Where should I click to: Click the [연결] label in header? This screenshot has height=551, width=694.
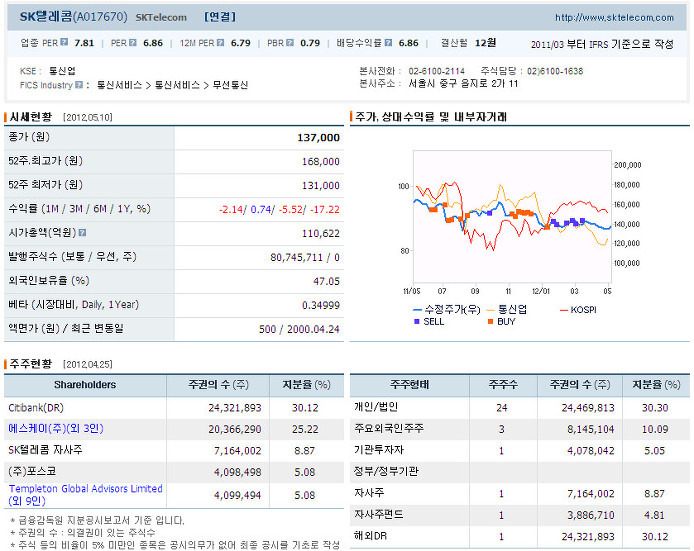pyautogui.click(x=220, y=17)
